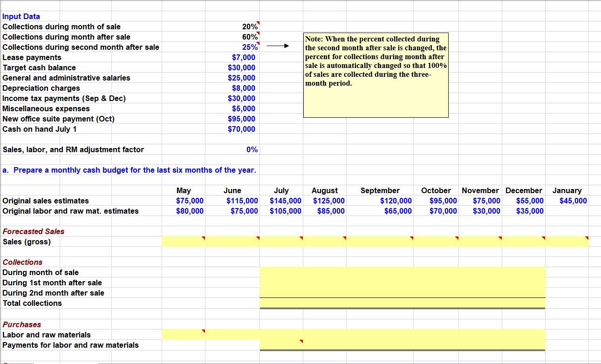
Task: Select May sales estimate $75,000
Action: 190,201
